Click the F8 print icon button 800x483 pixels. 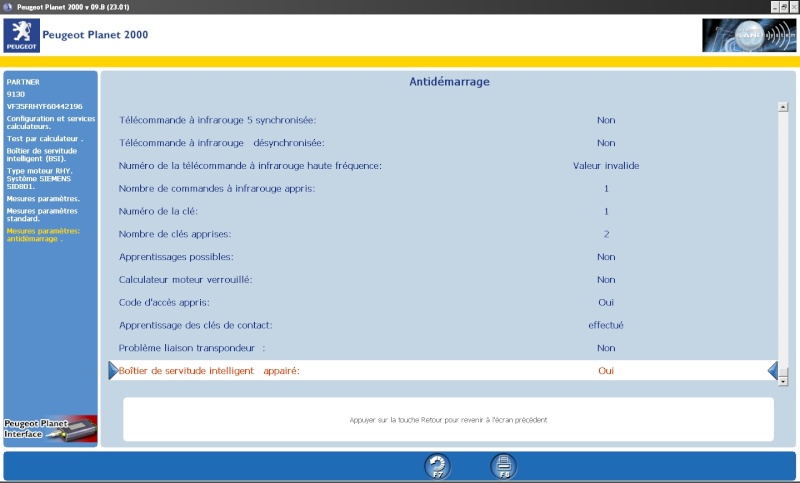point(504,466)
